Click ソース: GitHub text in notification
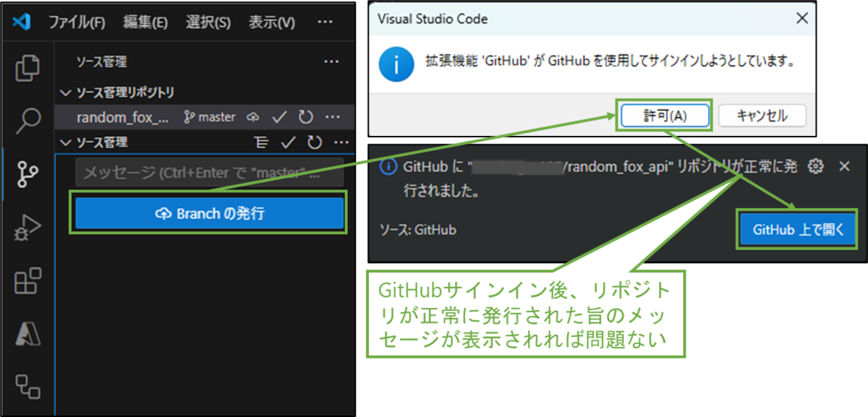Viewport: 868px width, 417px height. coord(418,230)
